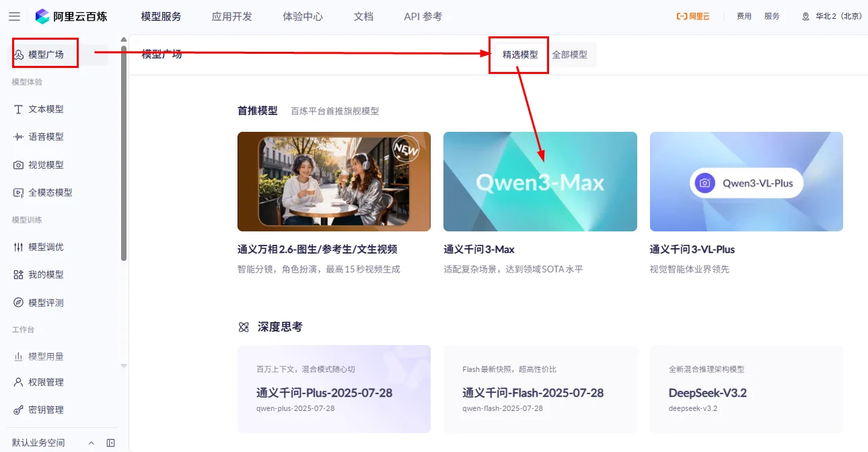868x452 pixels.
Task: Open 文档 in the top navigation
Action: point(363,16)
